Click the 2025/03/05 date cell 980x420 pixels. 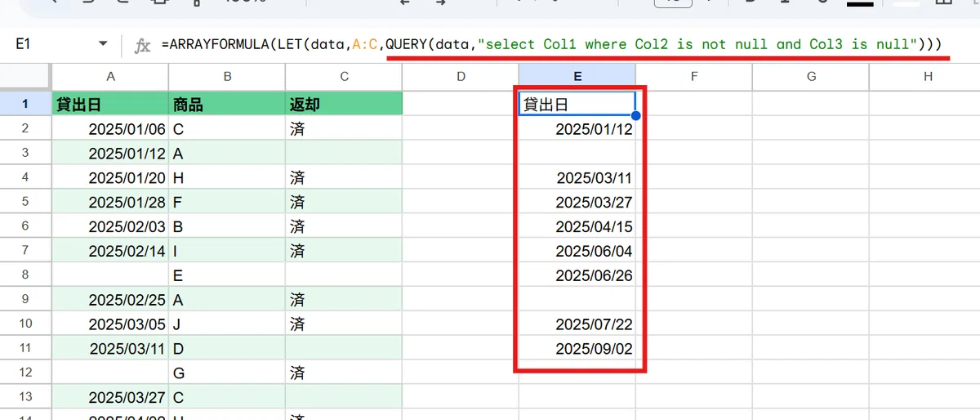tap(110, 324)
